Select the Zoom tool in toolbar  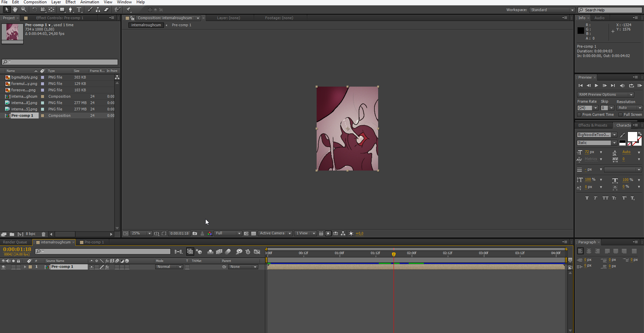24,10
